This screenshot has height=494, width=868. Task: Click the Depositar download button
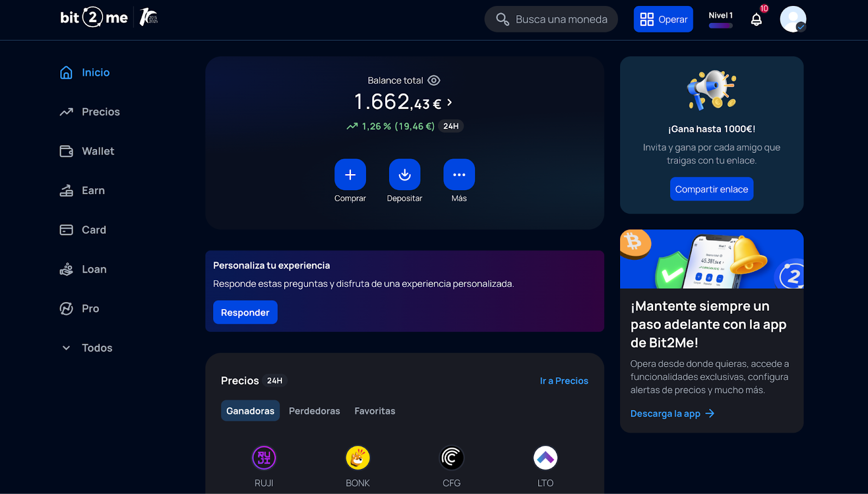click(x=405, y=175)
